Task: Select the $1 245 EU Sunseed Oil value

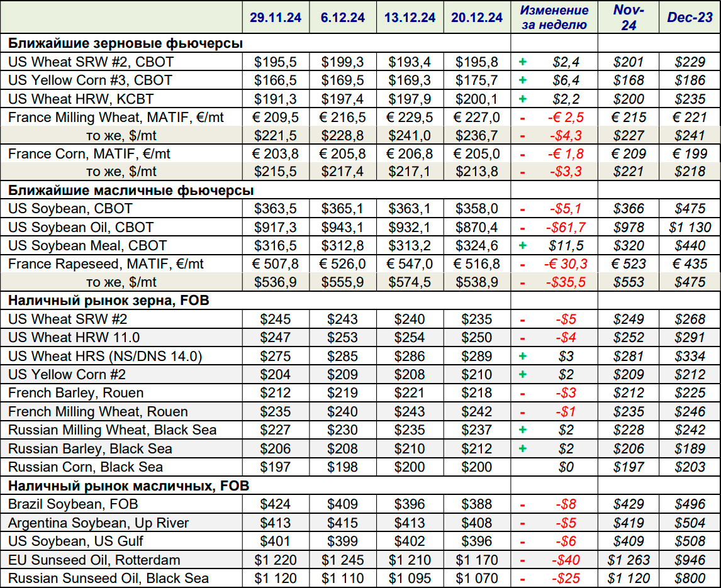Action: click(342, 560)
